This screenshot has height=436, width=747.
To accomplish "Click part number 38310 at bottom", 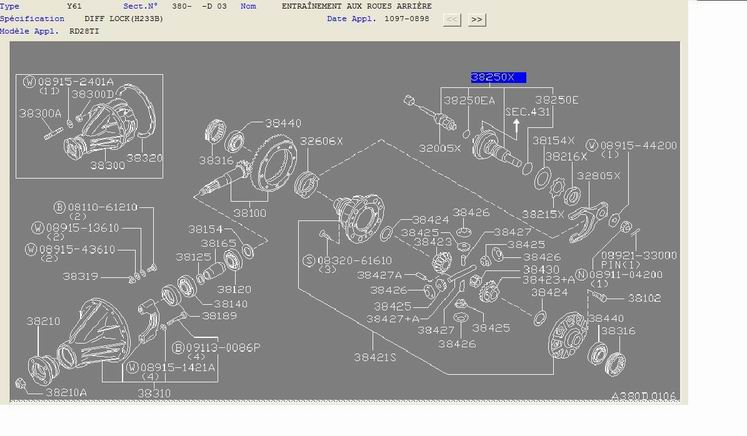I will 154,393.
